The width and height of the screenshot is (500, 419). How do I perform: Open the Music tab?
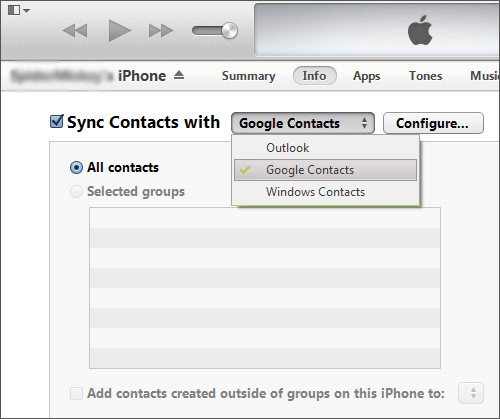[x=485, y=76]
